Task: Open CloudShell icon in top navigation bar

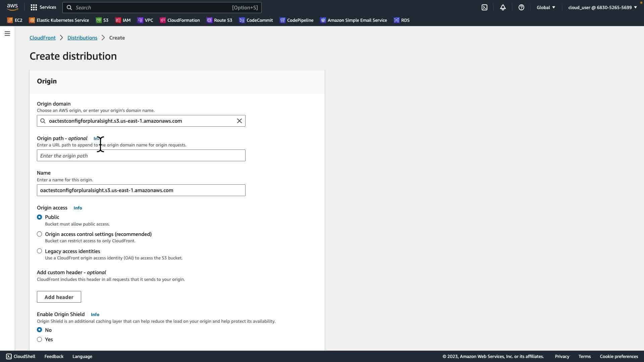Action: (484, 7)
